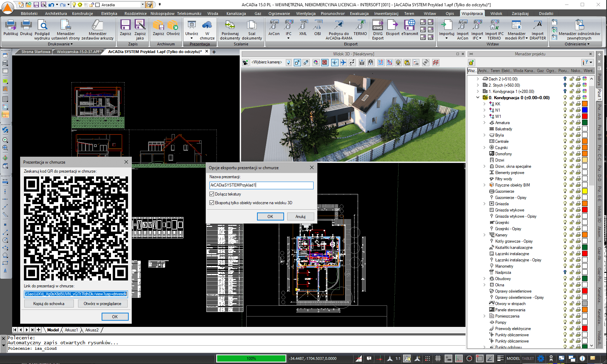This screenshot has width=607, height=364.
Task: Open Drukowanie group dropdown arrow
Action: click(x=72, y=44)
